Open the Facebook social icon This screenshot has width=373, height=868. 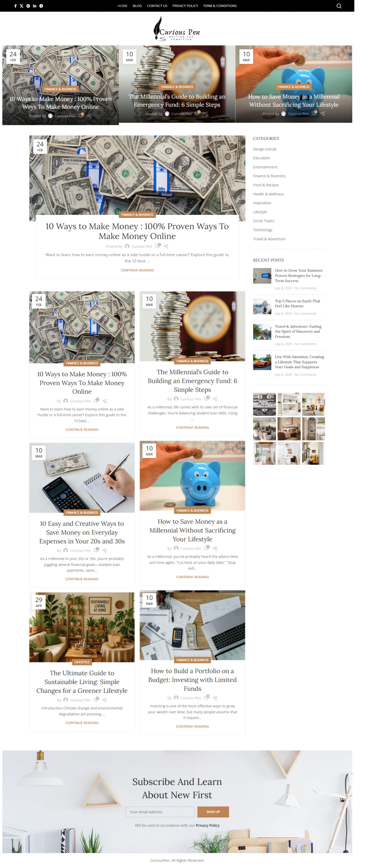pyautogui.click(x=15, y=6)
